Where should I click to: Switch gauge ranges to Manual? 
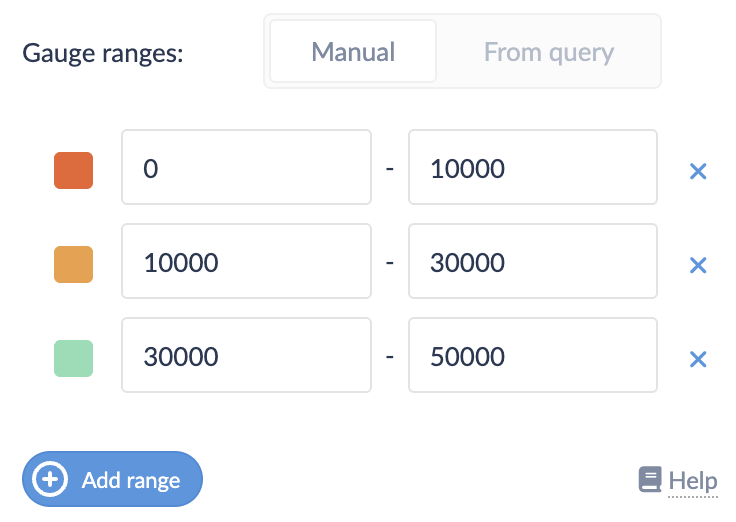click(353, 51)
